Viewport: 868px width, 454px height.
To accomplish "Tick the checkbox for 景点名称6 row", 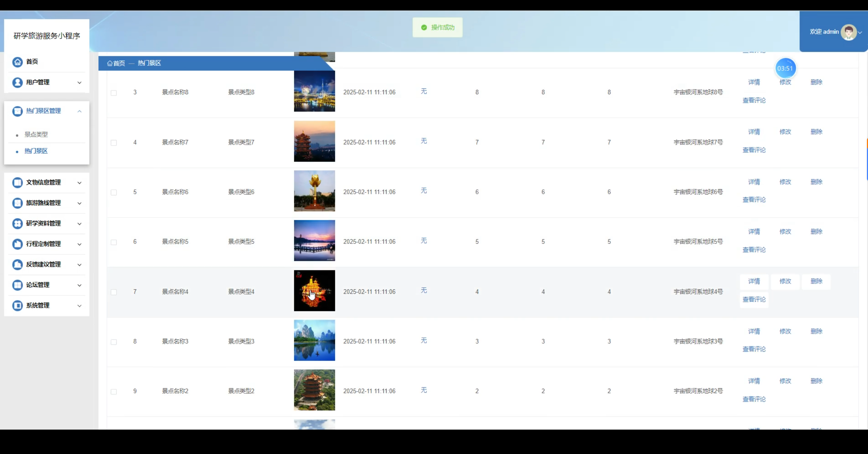I will click(114, 192).
